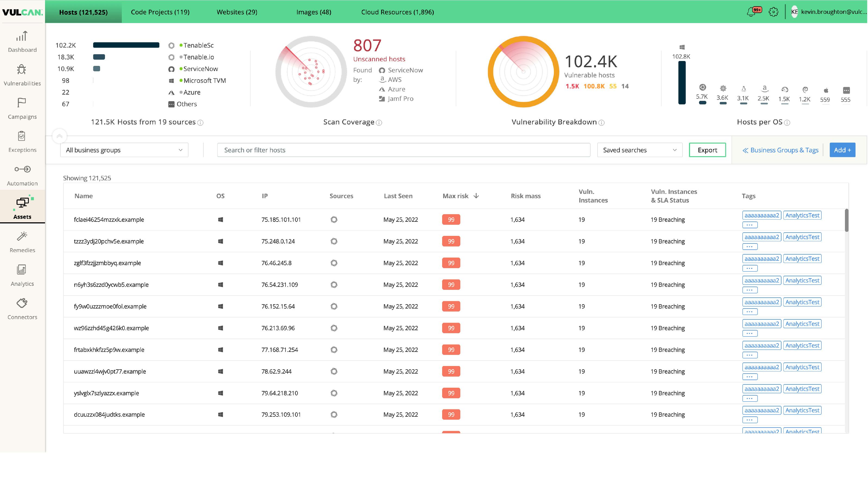Click inside the Search or filter hosts field
This screenshot has width=868, height=488.
[403, 150]
